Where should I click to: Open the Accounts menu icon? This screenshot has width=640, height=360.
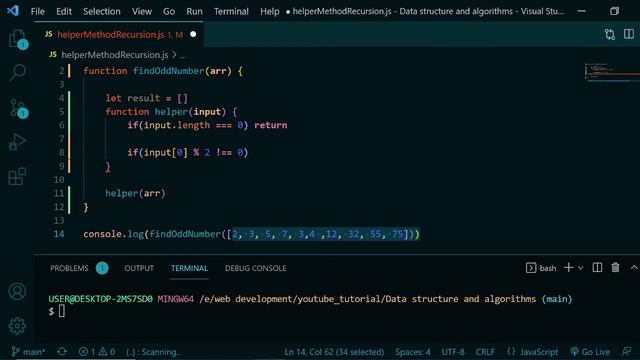[17, 291]
